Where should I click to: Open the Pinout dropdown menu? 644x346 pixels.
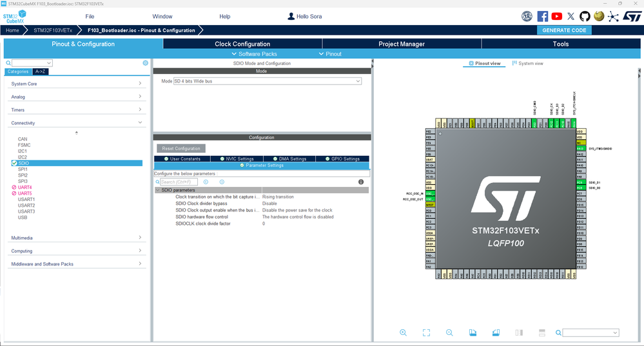click(x=330, y=53)
